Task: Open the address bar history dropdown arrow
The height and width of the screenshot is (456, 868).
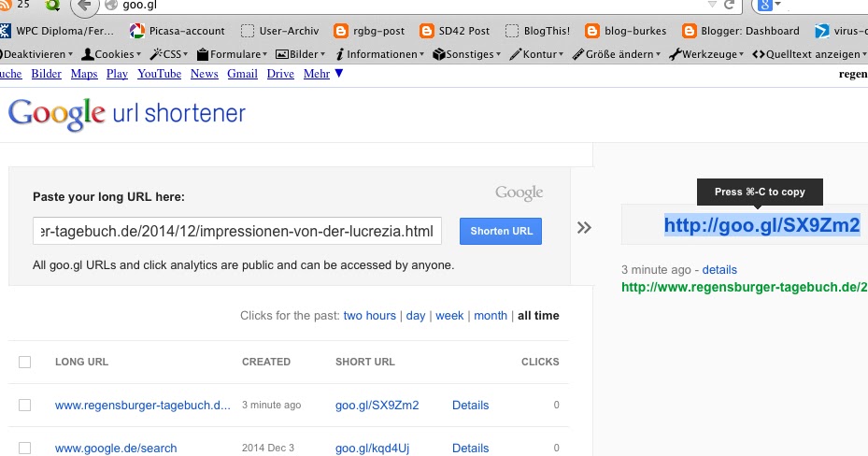Action: [x=712, y=5]
